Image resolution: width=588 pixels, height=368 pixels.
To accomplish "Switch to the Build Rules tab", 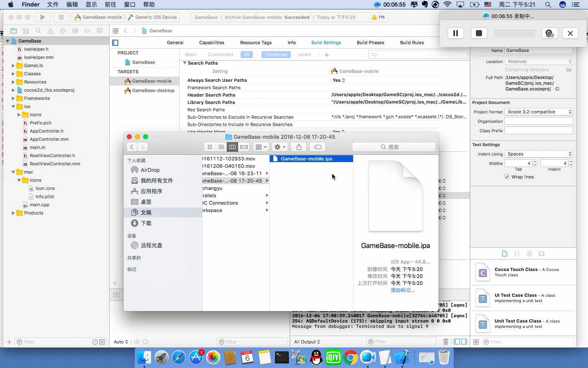I will (412, 43).
